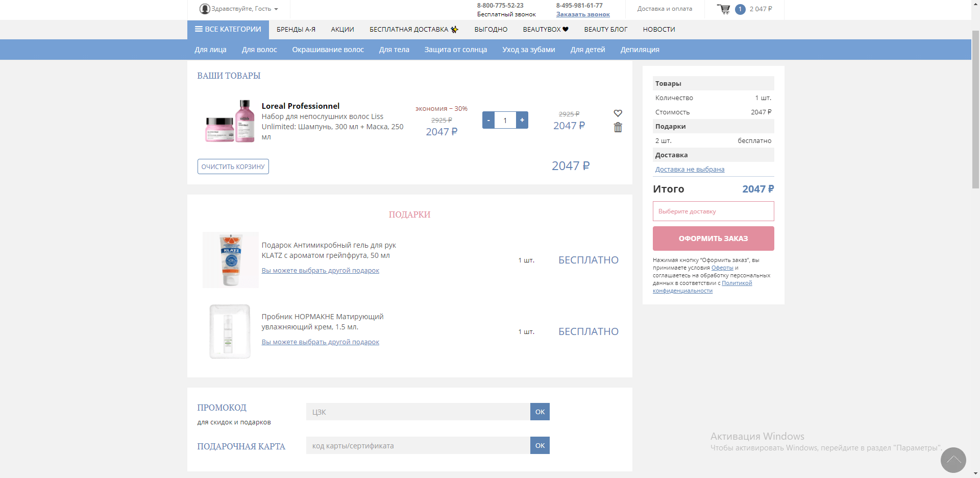Image resolution: width=980 pixels, height=478 pixels.
Task: Click the page vertical scrollbar
Action: (975, 110)
